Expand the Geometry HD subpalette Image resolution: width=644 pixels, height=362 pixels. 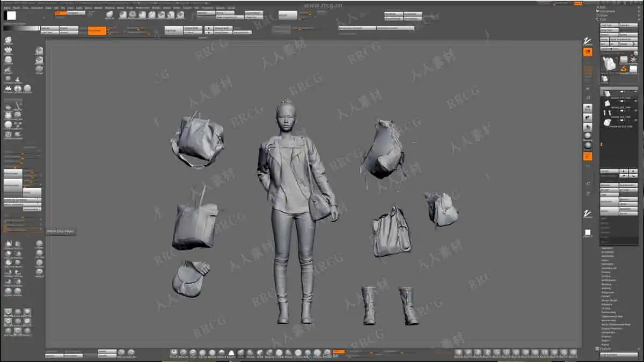point(609,268)
